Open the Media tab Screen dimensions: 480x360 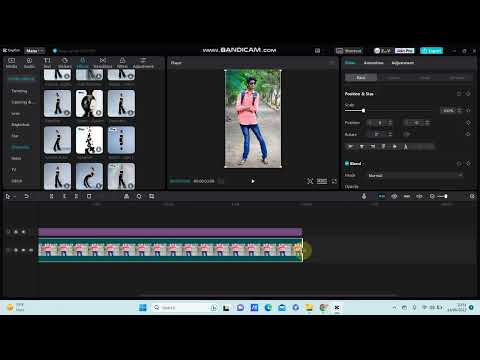pos(11,63)
